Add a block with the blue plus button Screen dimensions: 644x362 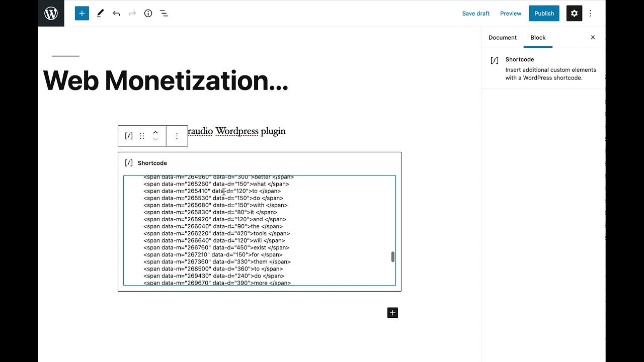(82, 14)
